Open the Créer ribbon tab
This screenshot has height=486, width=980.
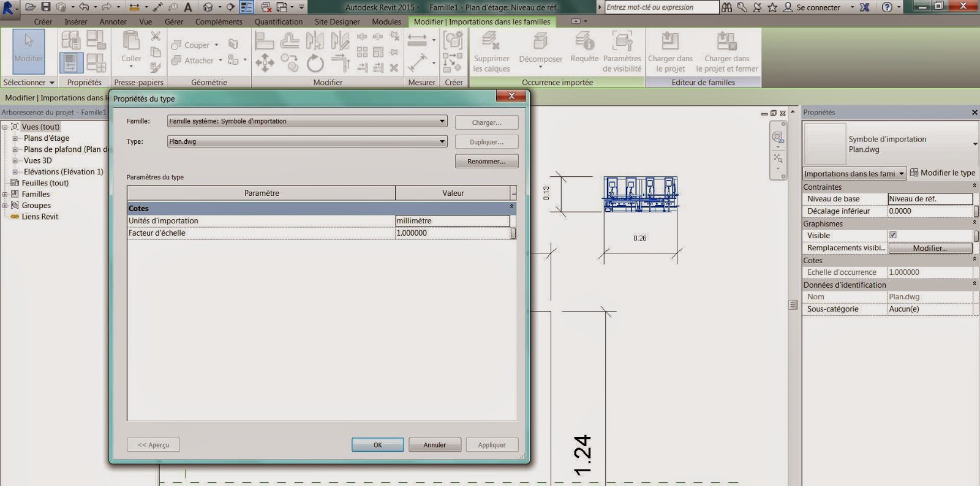coord(43,21)
